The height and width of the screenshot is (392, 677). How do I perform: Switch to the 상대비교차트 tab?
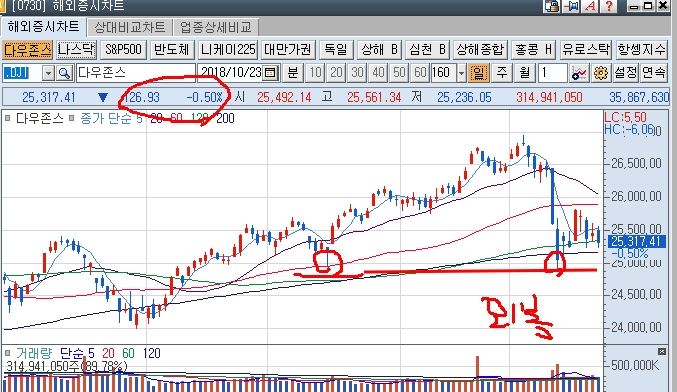pos(130,28)
